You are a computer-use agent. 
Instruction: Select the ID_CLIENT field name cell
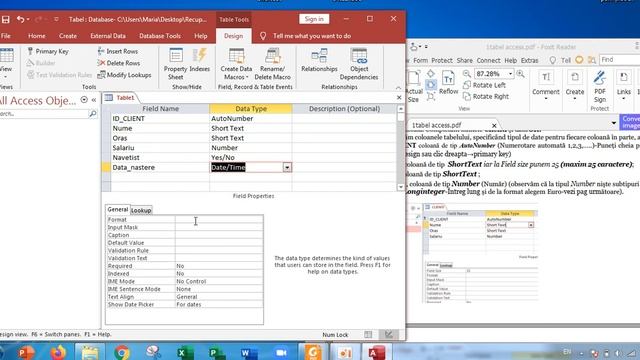pyautogui.click(x=160, y=118)
